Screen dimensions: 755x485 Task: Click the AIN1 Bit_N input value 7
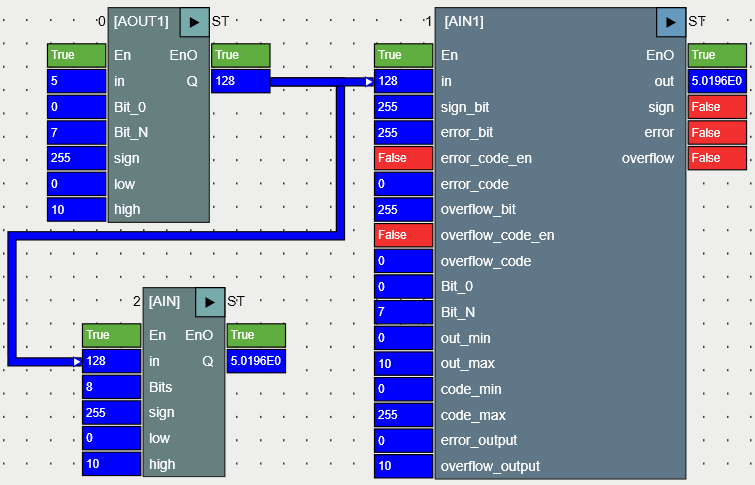[403, 312]
